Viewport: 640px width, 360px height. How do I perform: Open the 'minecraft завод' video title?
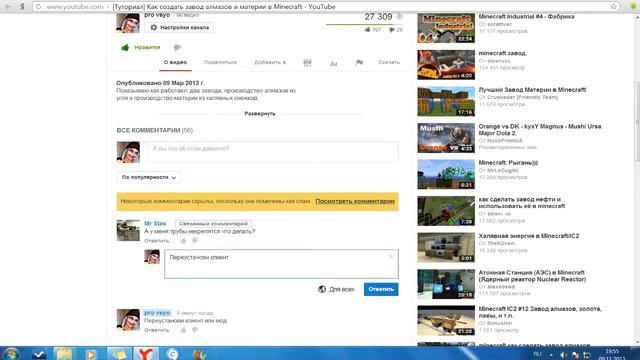point(502,53)
